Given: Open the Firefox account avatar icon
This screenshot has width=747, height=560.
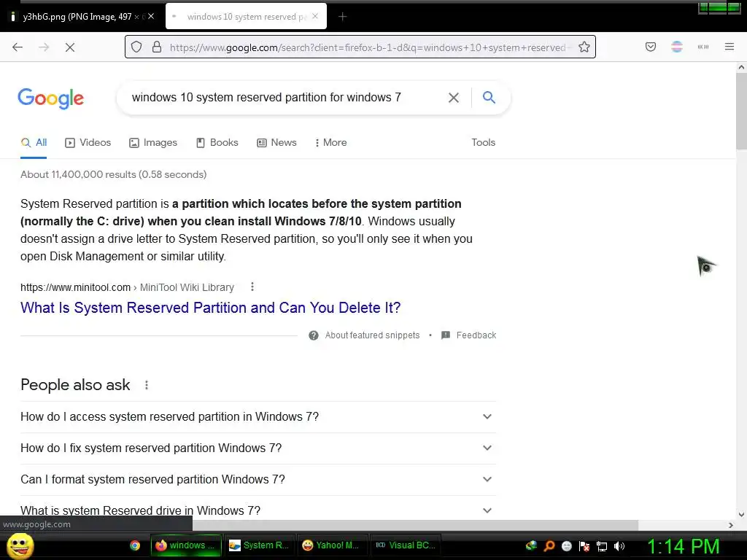Looking at the screenshot, I should pyautogui.click(x=677, y=47).
